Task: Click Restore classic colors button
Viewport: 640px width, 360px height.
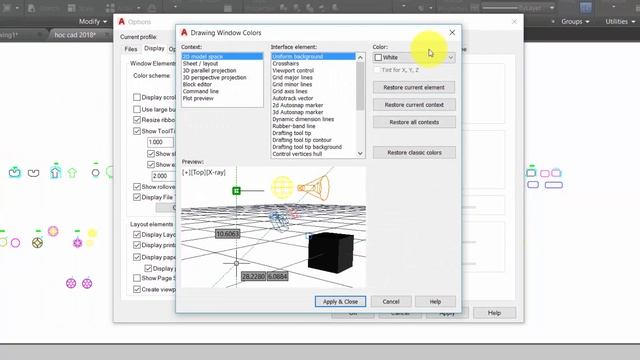Action: [414, 152]
